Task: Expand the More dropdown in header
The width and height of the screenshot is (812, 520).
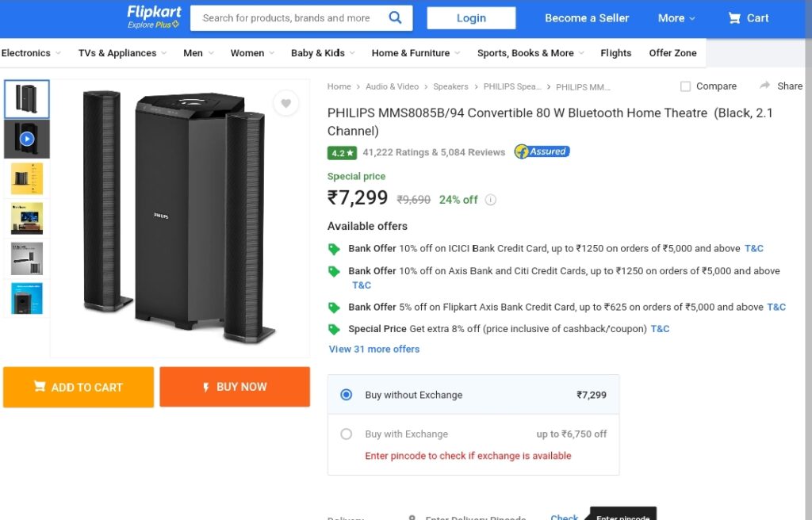Action: point(676,18)
